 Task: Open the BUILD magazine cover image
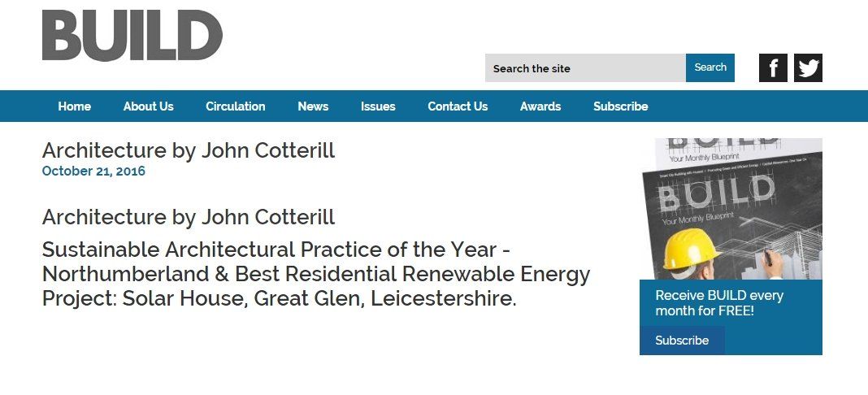pos(731,209)
